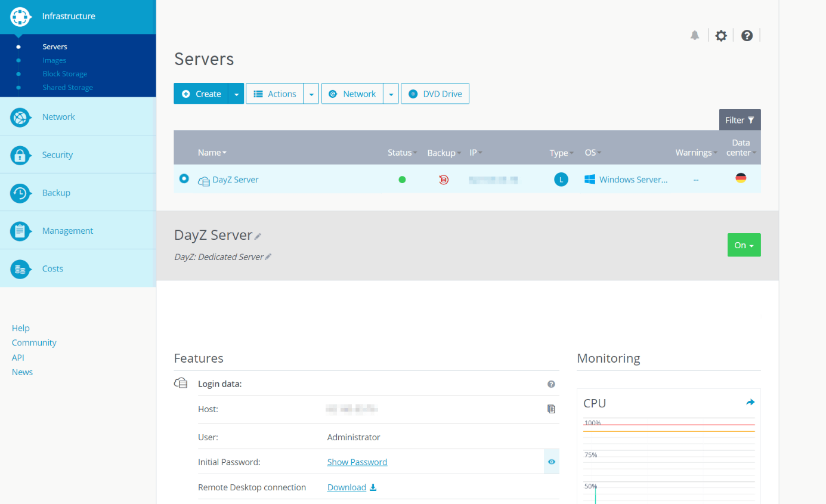Open CPU monitoring via the arrow icon
Screen dimensions: 826x504
(750, 403)
